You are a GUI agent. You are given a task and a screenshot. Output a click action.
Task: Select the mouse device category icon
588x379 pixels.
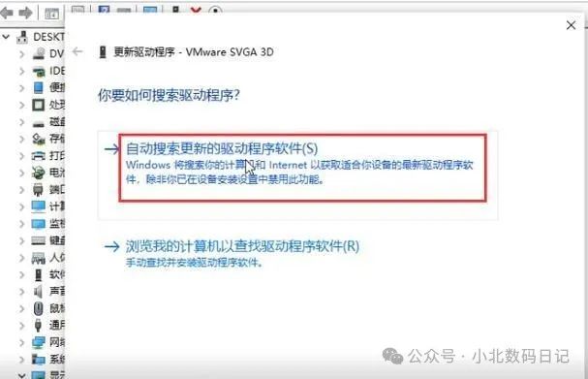(38, 308)
